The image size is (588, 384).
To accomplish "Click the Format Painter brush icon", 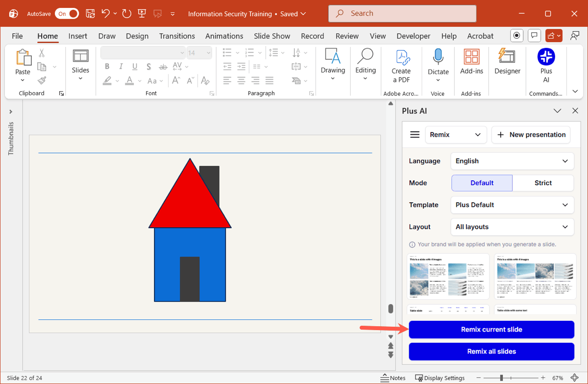I will 42,80.
